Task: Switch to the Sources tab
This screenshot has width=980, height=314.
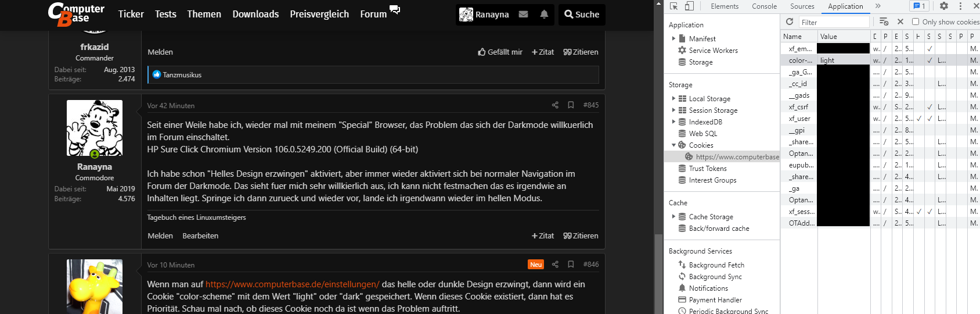Action: pyautogui.click(x=802, y=6)
